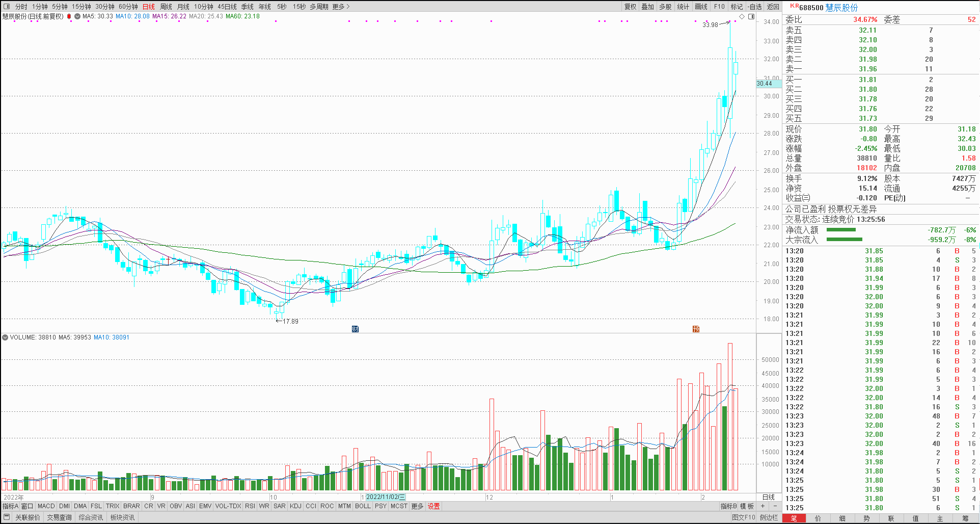980x524 pixels.
Task: Expand 更多 indicators in the bottom bar
Action: pos(417,506)
